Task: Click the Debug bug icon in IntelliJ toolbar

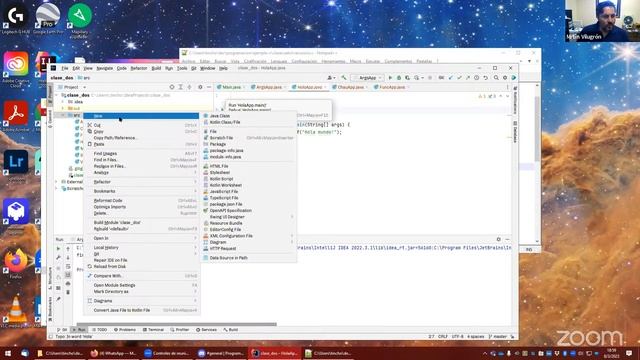Action: pyautogui.click(x=399, y=78)
